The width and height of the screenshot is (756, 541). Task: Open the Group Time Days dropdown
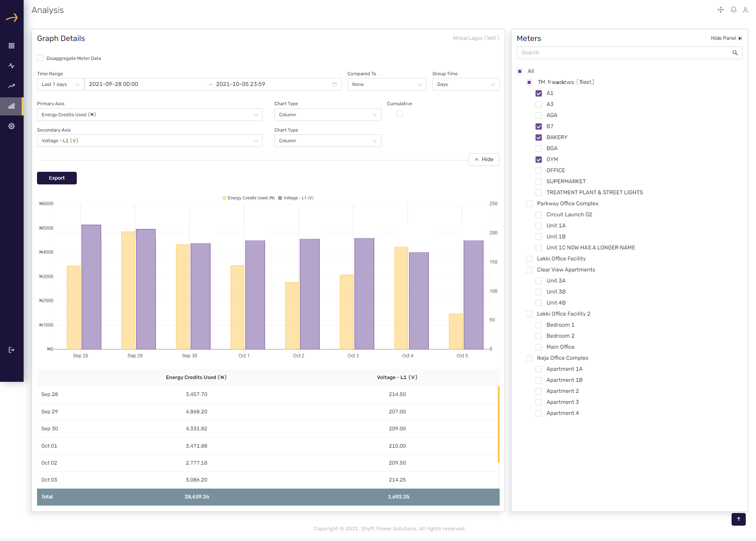[466, 84]
